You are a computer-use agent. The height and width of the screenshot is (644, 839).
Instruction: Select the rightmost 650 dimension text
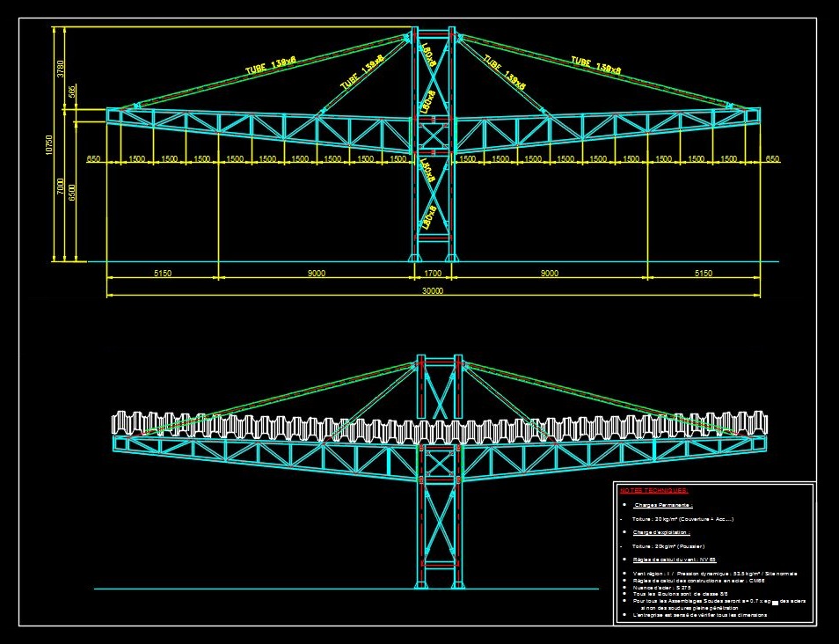tap(772, 159)
